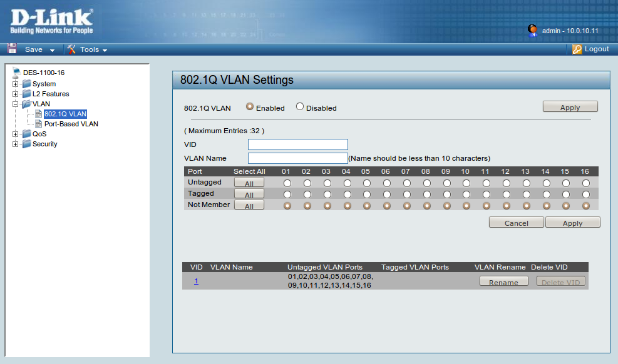618x364 pixels.
Task: Click the Rename button for VID 1
Action: [503, 281]
